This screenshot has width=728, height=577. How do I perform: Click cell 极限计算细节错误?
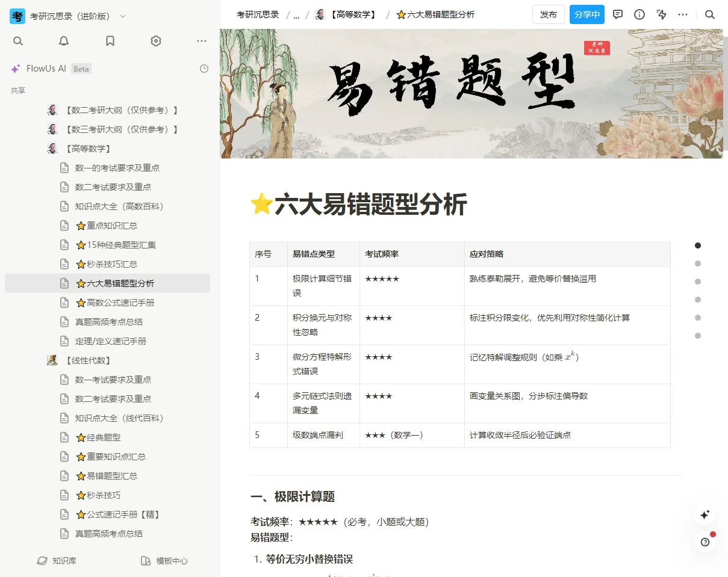324,286
